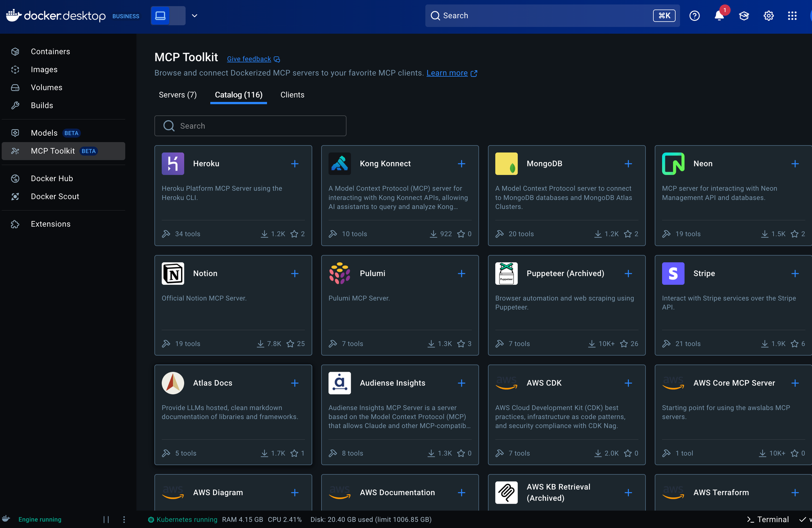Open the Learn more link
The width and height of the screenshot is (812, 528).
(447, 73)
